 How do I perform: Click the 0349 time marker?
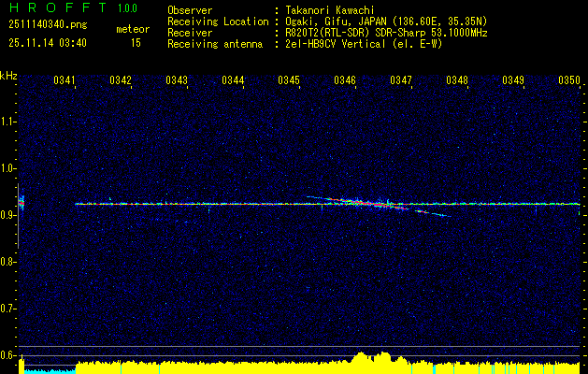513,80
